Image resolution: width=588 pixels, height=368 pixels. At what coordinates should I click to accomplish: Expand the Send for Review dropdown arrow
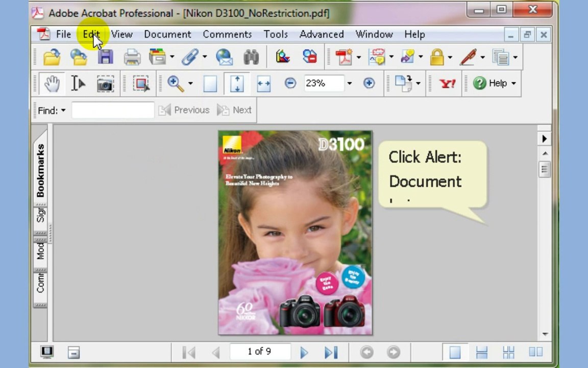(421, 57)
